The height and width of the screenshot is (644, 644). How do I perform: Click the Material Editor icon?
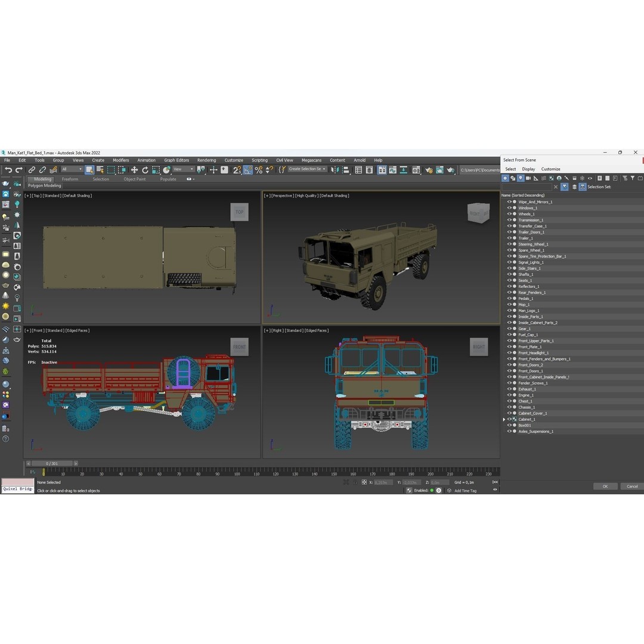416,170
